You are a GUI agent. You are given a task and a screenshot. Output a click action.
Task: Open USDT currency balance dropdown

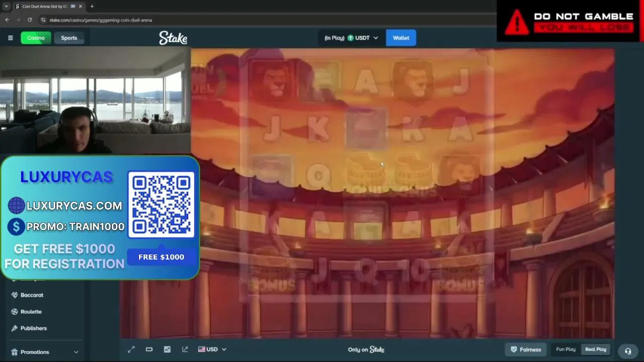pos(351,38)
